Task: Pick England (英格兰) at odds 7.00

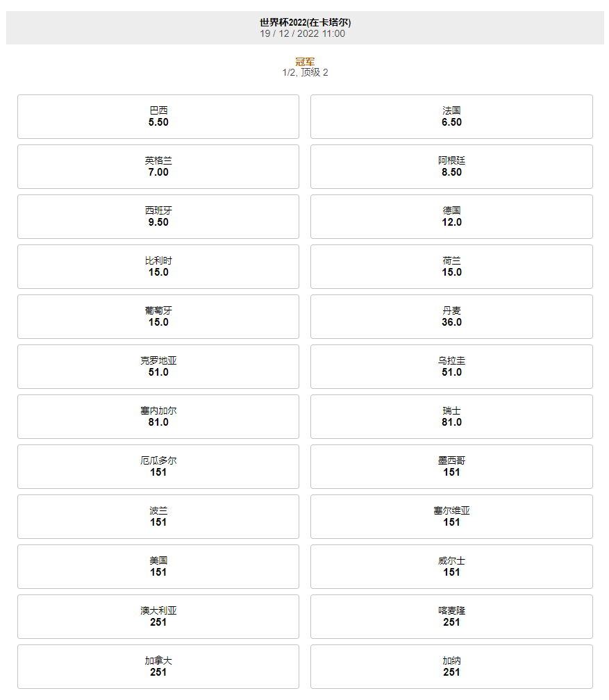Action: click(158, 167)
